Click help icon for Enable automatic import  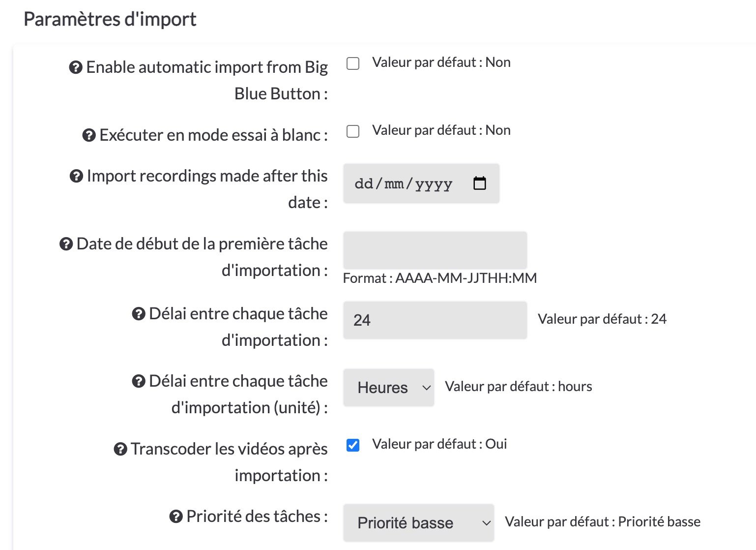click(76, 67)
